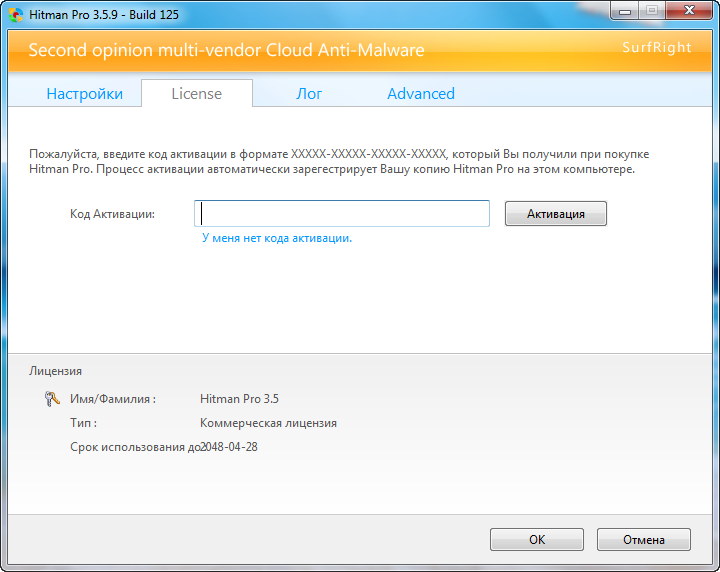Image resolution: width=720 pixels, height=572 pixels.
Task: Switch to the Настройки tab
Action: tap(84, 94)
